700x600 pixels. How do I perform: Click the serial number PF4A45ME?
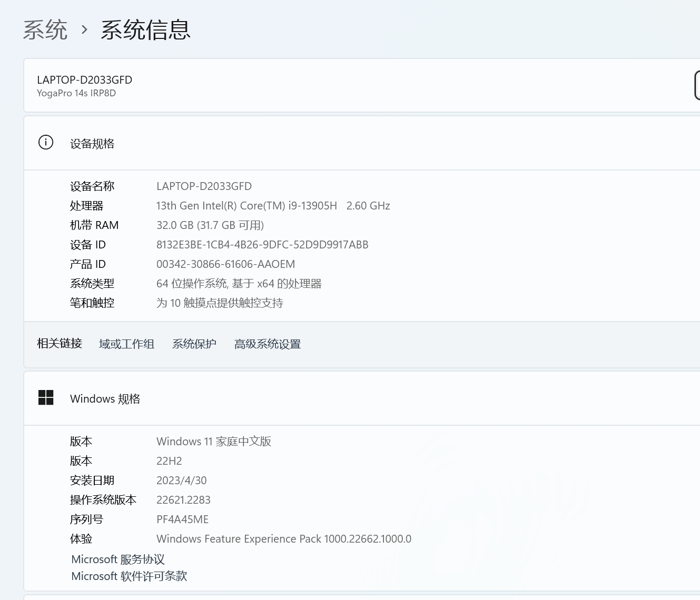[x=182, y=519]
